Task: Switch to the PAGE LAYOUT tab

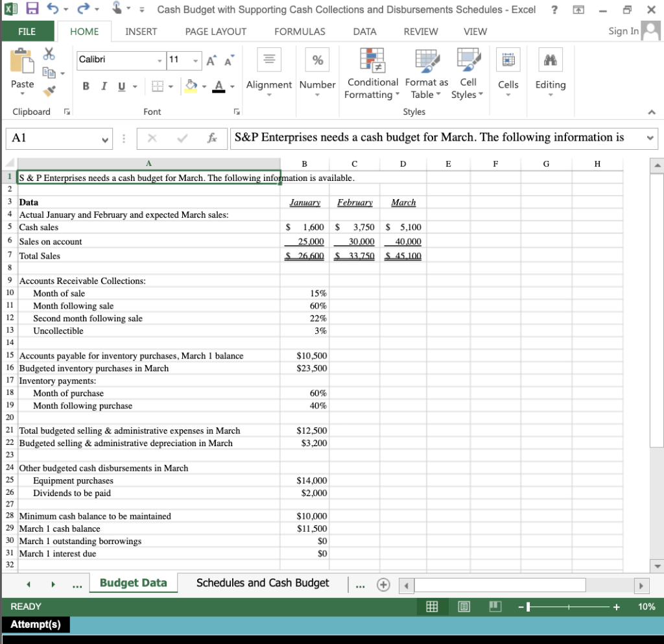Action: [215, 32]
